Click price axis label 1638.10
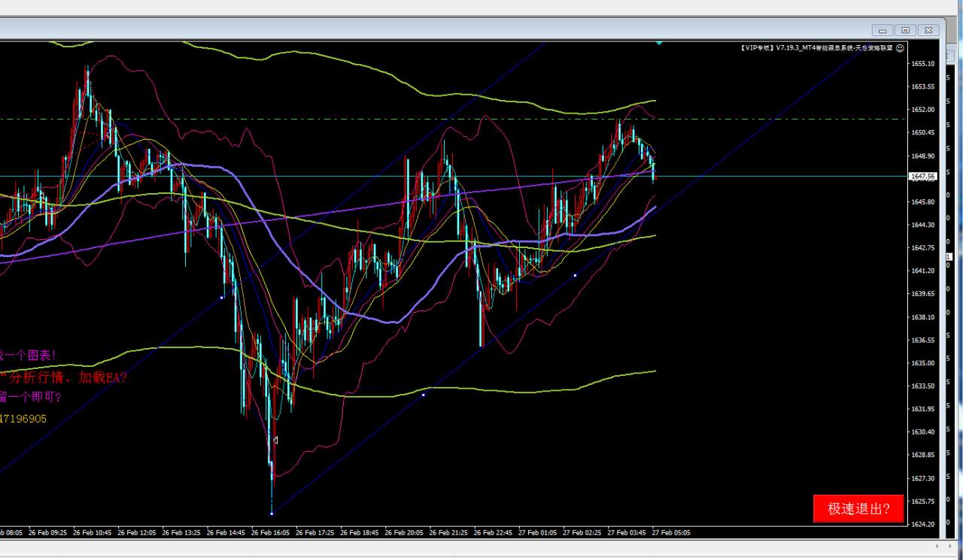This screenshot has height=560, width=963. coord(922,316)
